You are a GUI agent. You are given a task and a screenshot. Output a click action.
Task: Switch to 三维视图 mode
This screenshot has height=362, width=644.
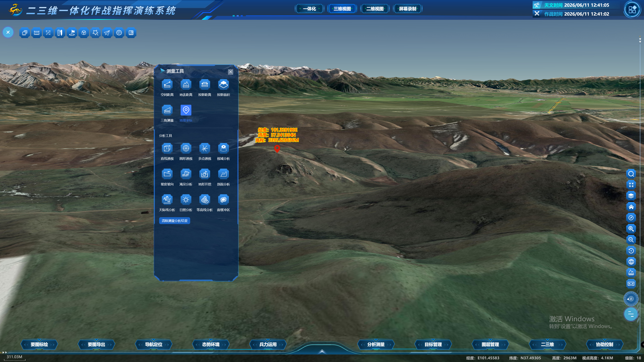point(342,9)
